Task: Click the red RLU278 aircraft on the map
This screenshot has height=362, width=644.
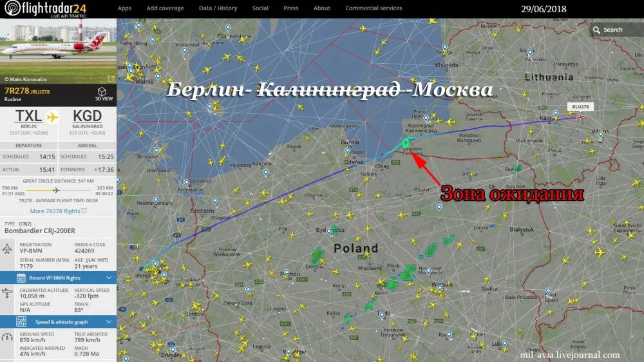Action: tap(581, 117)
